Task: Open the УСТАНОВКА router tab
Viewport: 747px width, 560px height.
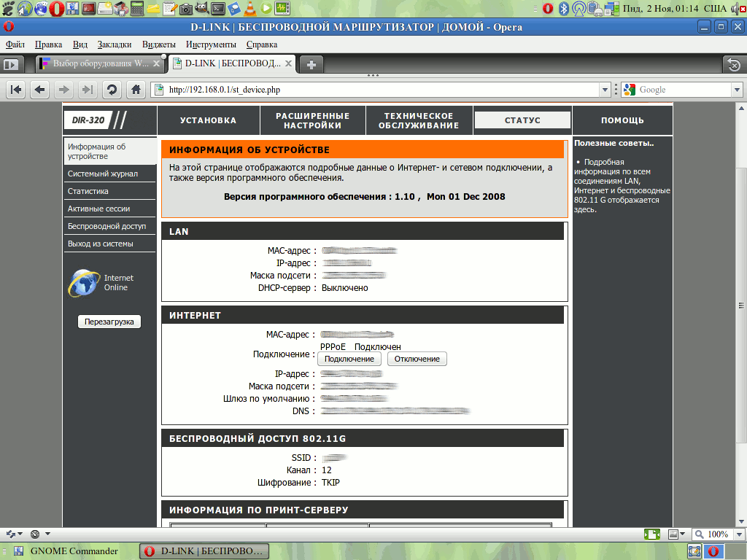Action: pyautogui.click(x=208, y=120)
